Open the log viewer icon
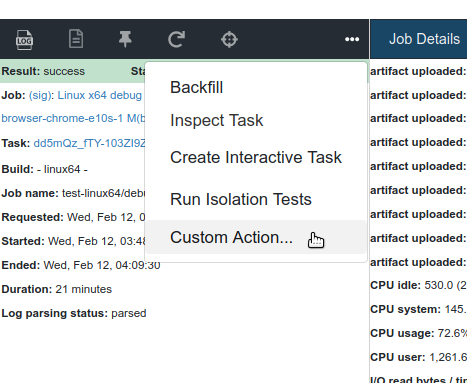 [24, 40]
